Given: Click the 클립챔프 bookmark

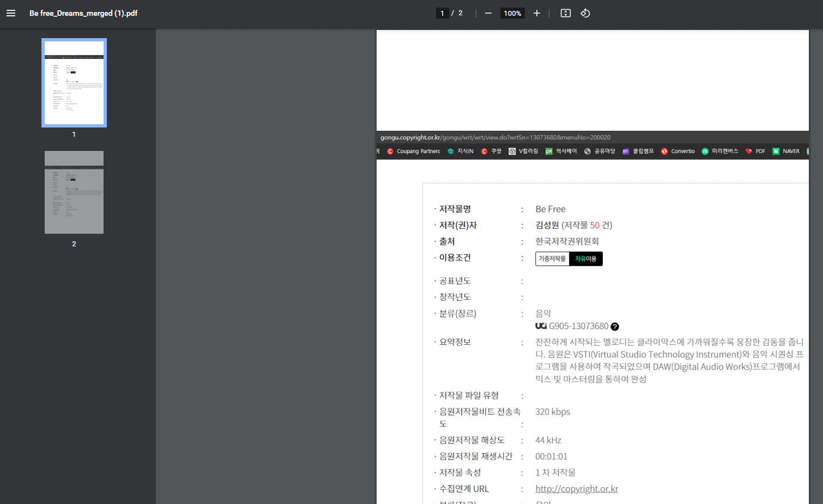Looking at the screenshot, I should [x=638, y=151].
